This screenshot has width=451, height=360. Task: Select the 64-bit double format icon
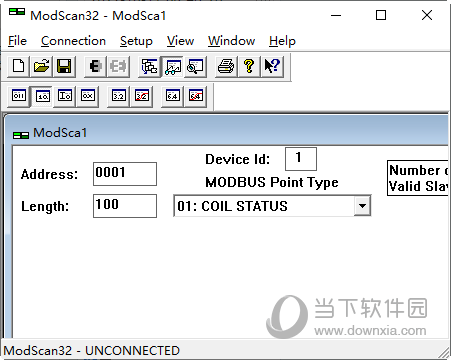[x=172, y=96]
